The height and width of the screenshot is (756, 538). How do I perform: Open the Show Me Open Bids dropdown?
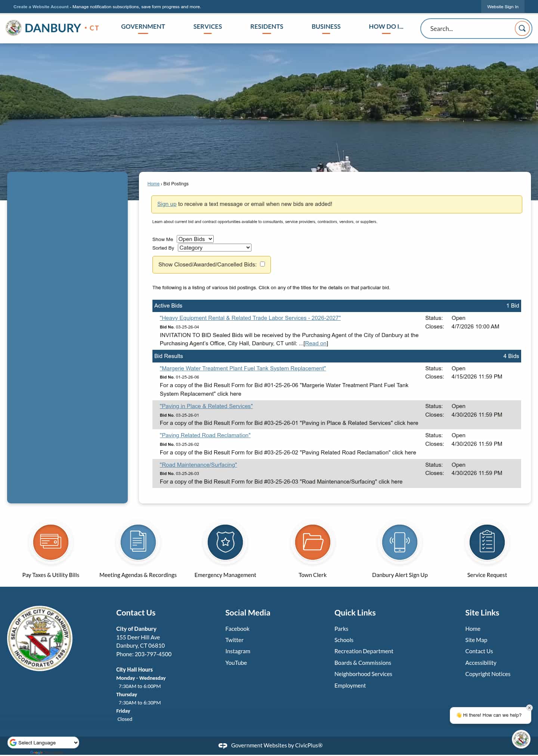point(195,239)
